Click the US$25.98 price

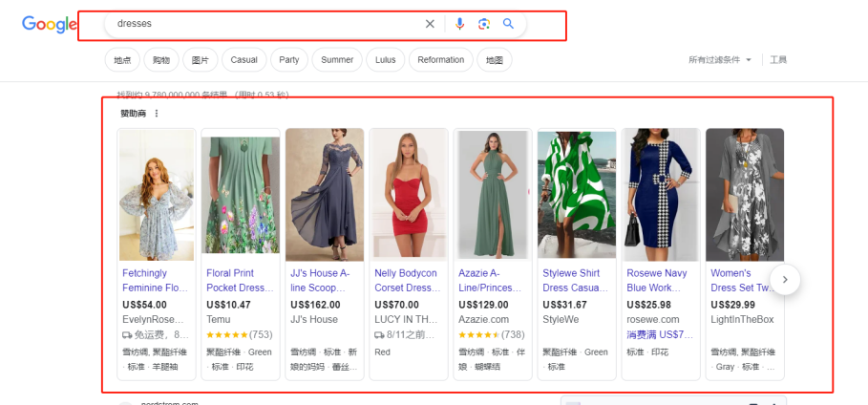648,305
